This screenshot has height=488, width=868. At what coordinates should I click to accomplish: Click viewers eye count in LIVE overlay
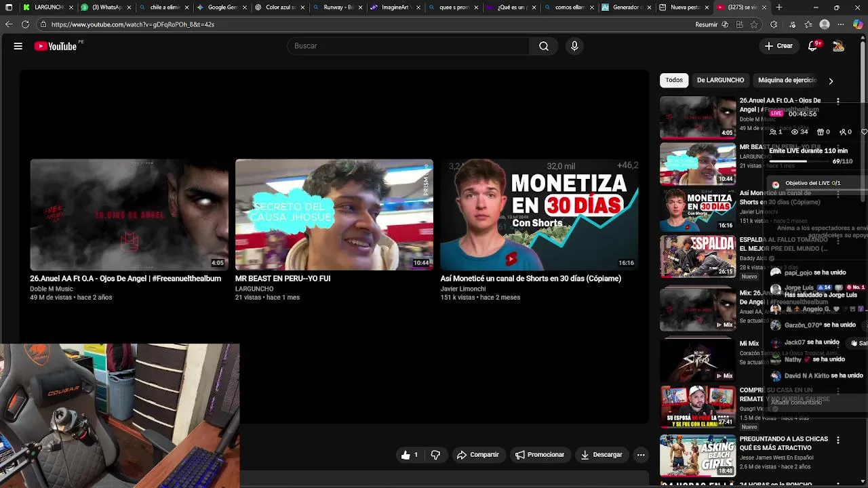(x=800, y=132)
